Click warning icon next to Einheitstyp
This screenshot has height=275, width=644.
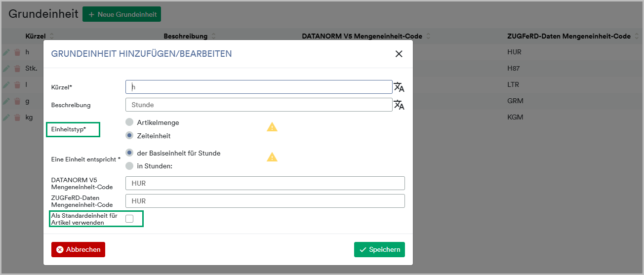[x=272, y=127]
